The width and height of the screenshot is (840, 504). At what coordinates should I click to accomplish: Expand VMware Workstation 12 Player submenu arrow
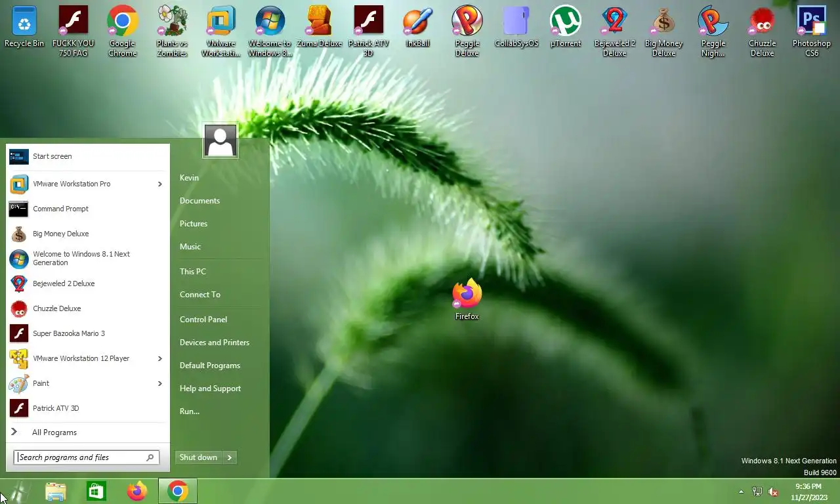pos(159,358)
